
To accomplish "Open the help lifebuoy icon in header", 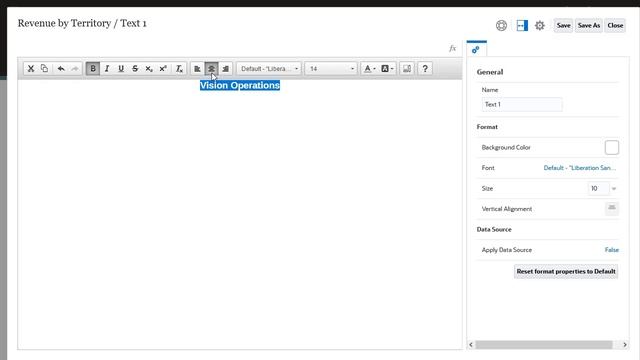I will [x=501, y=25].
